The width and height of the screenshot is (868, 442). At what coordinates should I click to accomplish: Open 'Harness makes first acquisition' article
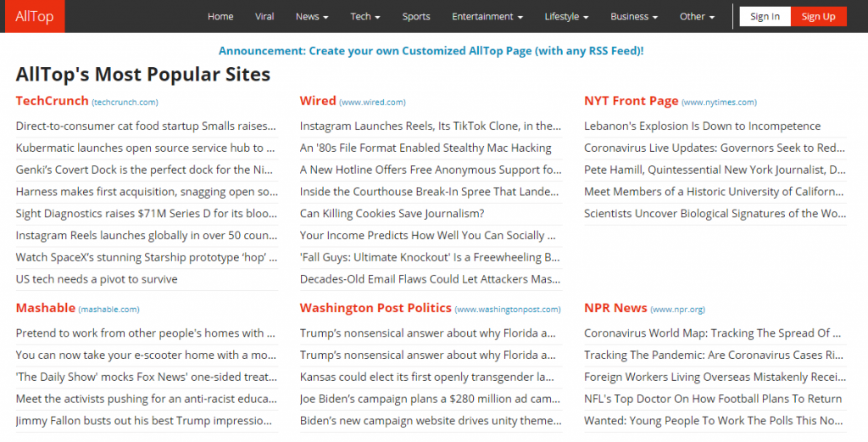point(147,192)
